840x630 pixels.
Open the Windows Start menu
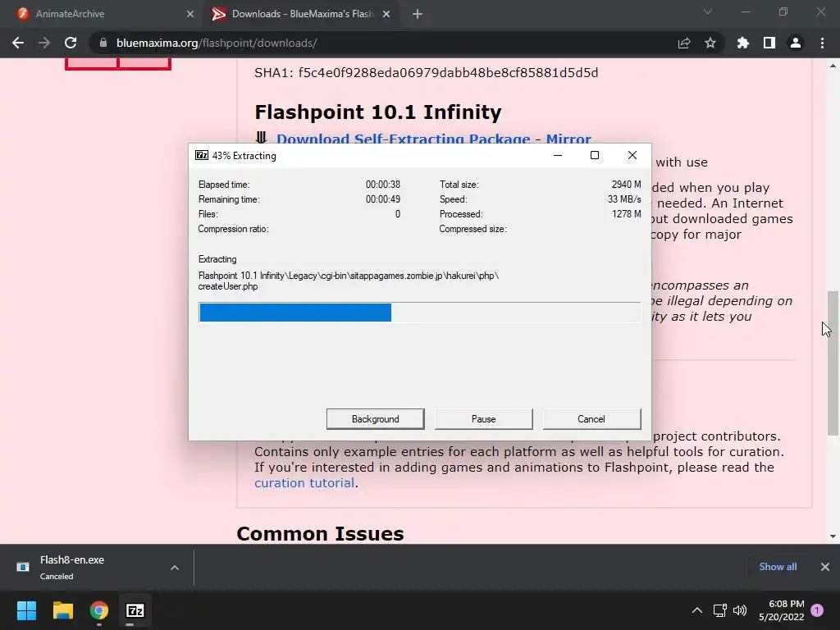[26, 610]
